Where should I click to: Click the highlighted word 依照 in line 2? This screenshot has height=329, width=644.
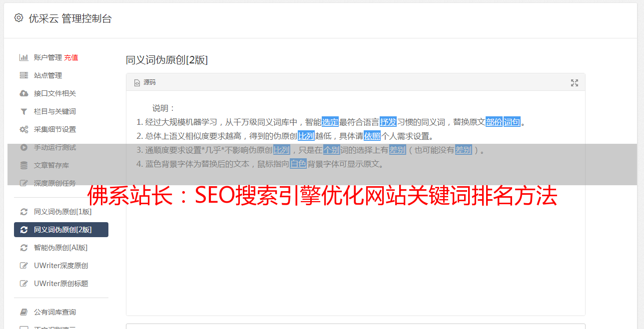(x=372, y=136)
